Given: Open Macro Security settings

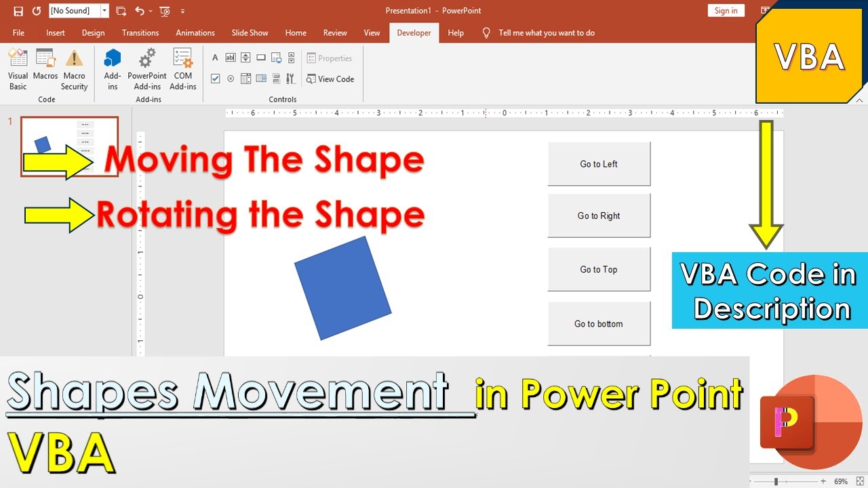Looking at the screenshot, I should click(x=74, y=70).
